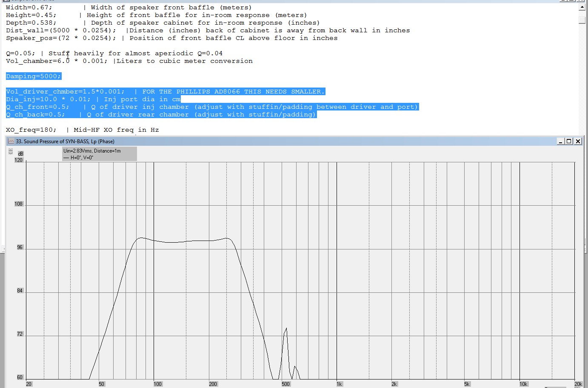
Task: Click the comment 'Liters to cubic meter conversion'
Action: point(185,61)
